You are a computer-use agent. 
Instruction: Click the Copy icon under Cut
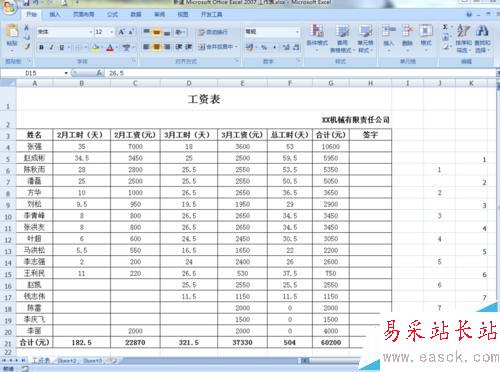click(27, 37)
